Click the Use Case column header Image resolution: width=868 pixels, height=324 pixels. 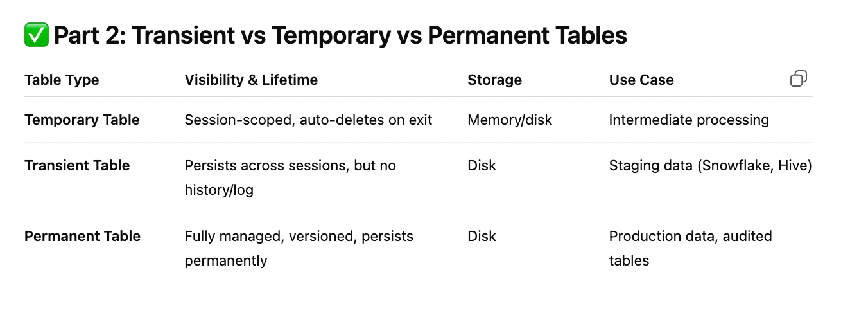point(641,80)
